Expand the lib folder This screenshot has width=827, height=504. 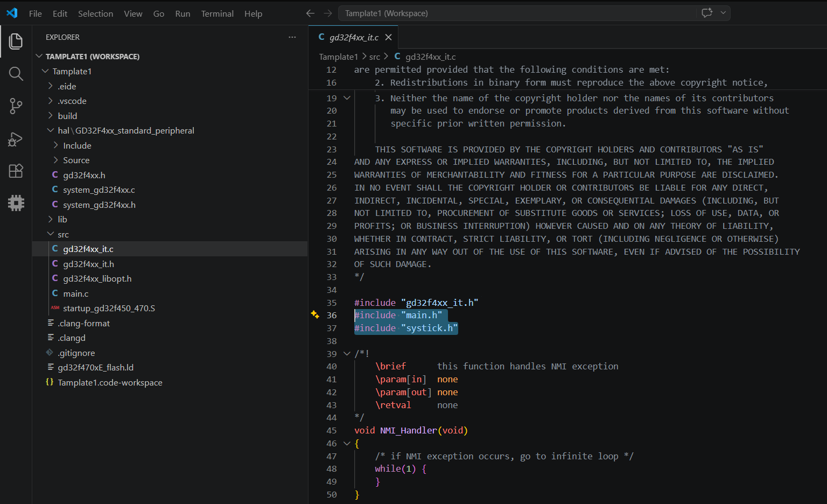(x=51, y=219)
